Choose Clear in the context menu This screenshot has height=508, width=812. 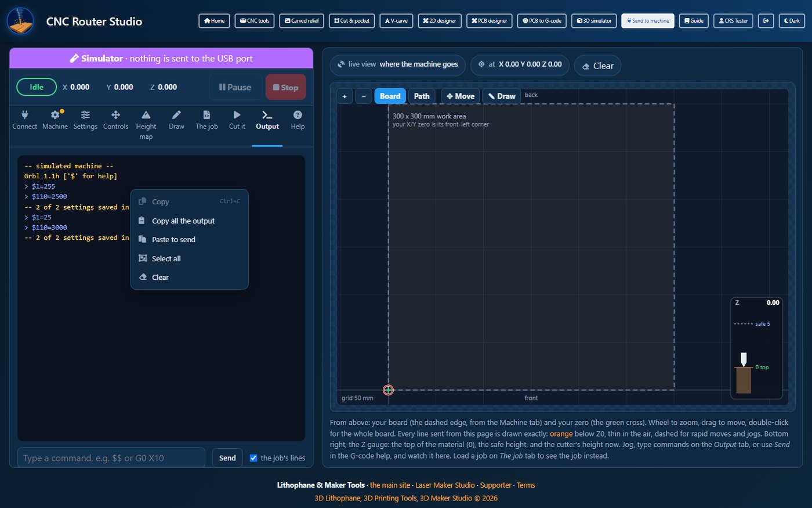(x=190, y=277)
